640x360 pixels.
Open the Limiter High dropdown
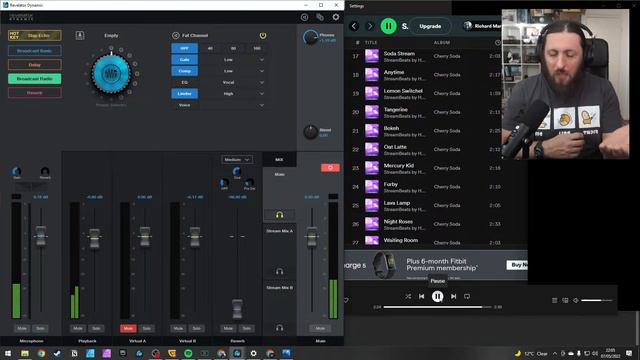point(233,93)
